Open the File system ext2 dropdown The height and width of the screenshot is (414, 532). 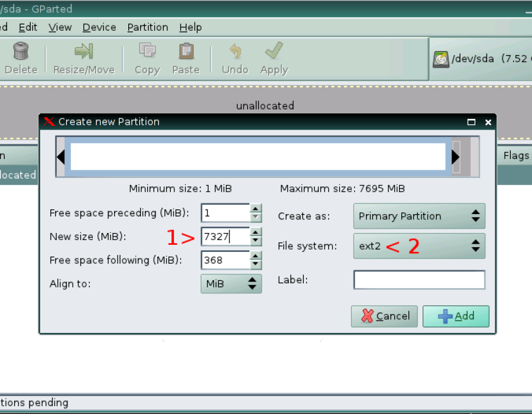click(x=419, y=246)
